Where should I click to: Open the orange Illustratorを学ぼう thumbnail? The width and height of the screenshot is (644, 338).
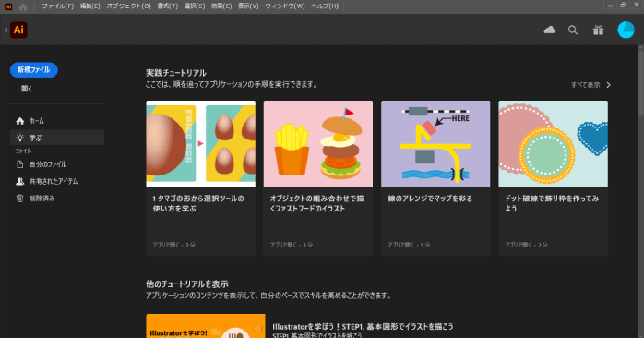(x=206, y=326)
